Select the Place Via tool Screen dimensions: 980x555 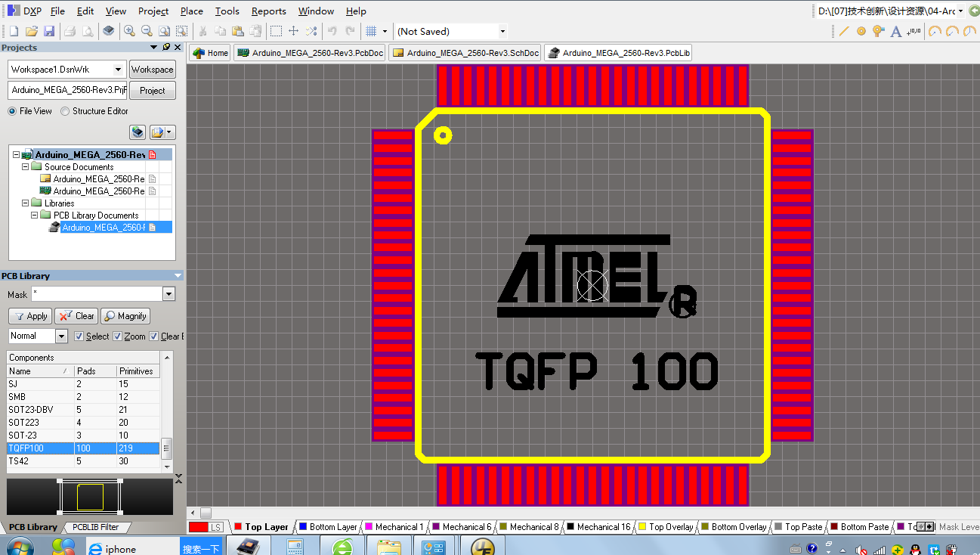(878, 31)
